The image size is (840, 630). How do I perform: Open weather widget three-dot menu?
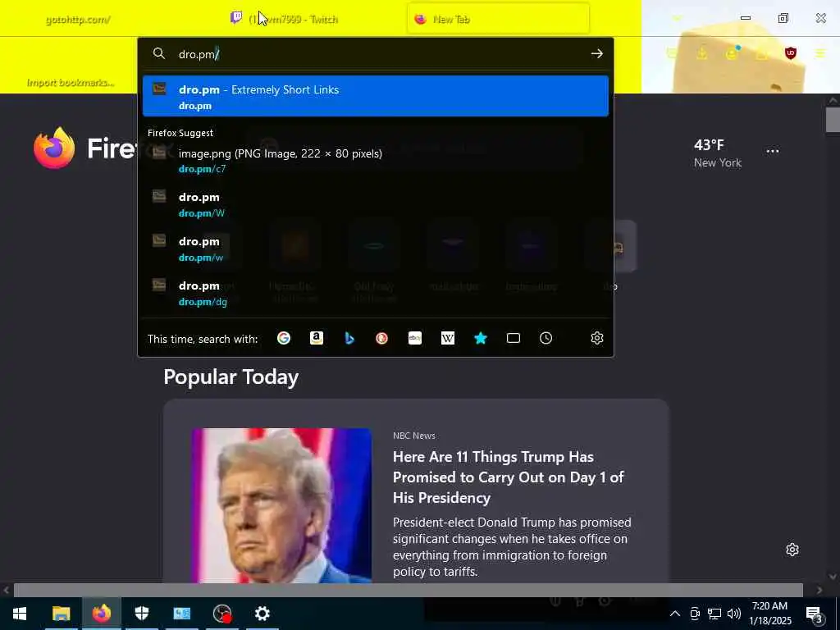pyautogui.click(x=773, y=151)
